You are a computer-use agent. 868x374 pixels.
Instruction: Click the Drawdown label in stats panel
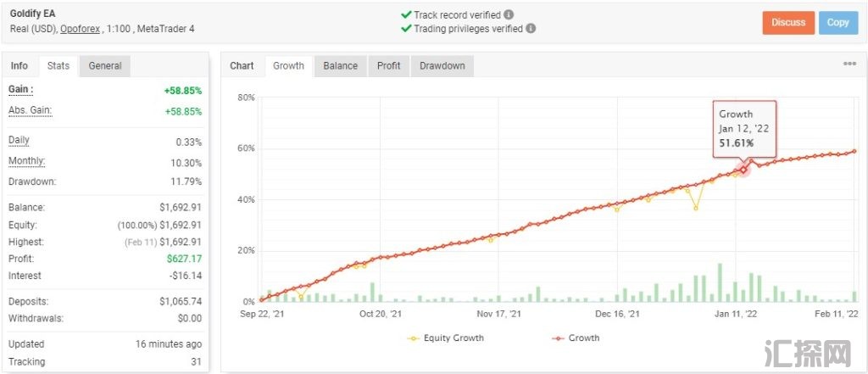[32, 181]
